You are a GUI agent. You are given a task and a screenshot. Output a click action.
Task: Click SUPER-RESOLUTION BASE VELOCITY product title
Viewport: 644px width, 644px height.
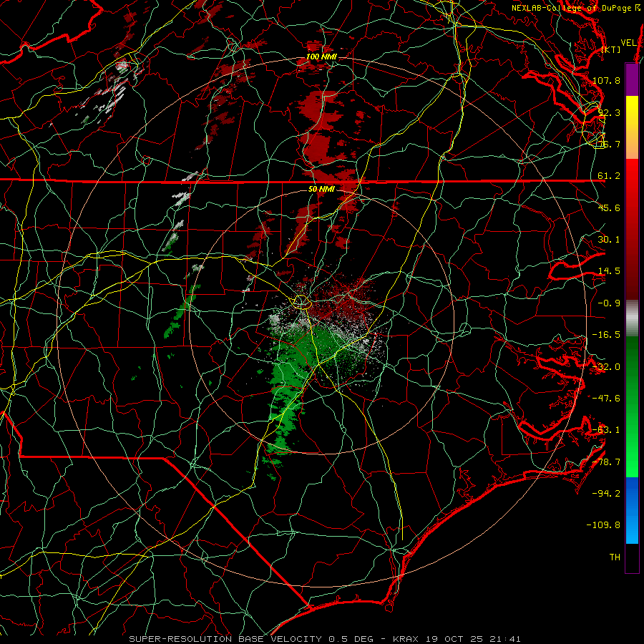coord(225,639)
